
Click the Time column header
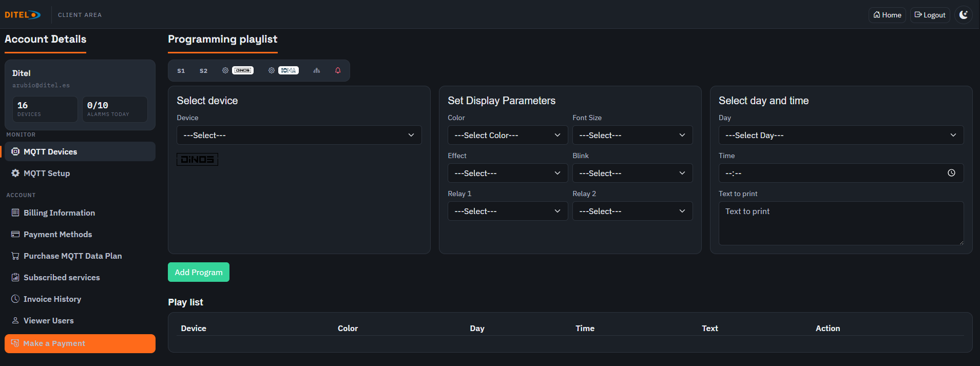[x=585, y=328]
